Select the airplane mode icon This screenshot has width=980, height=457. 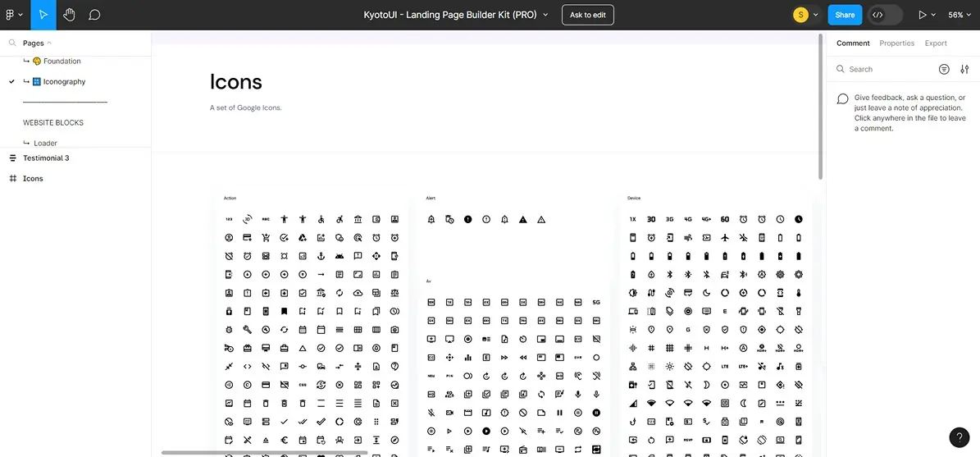pyautogui.click(x=725, y=238)
